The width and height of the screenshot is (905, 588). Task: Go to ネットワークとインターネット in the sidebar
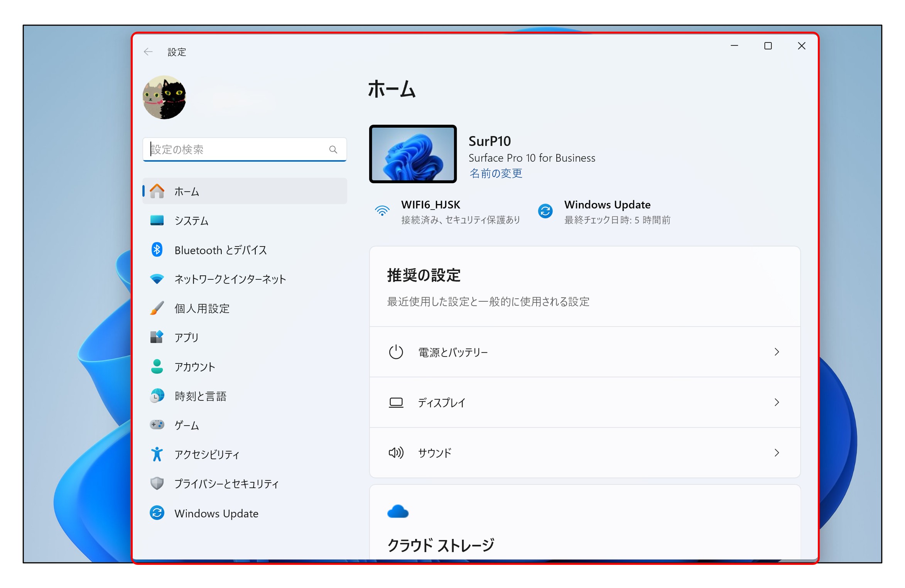(230, 279)
